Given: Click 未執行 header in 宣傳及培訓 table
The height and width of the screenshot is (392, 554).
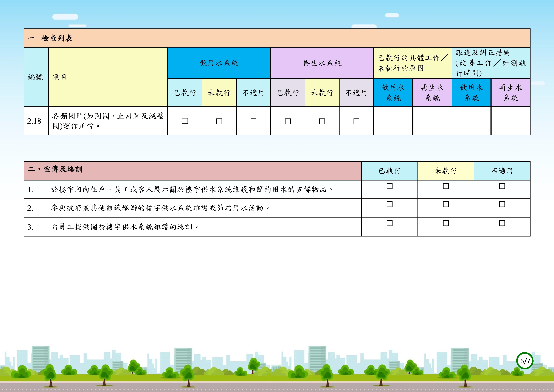Looking at the screenshot, I should (x=446, y=171).
